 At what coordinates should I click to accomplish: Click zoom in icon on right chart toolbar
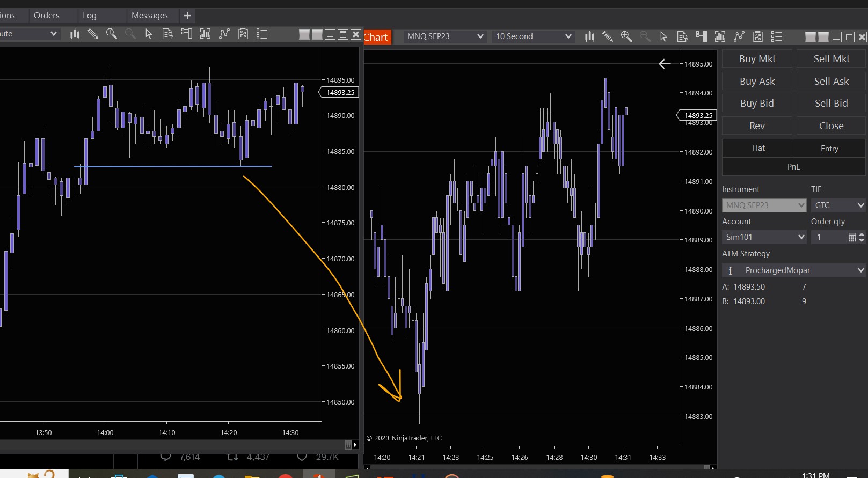pyautogui.click(x=626, y=36)
